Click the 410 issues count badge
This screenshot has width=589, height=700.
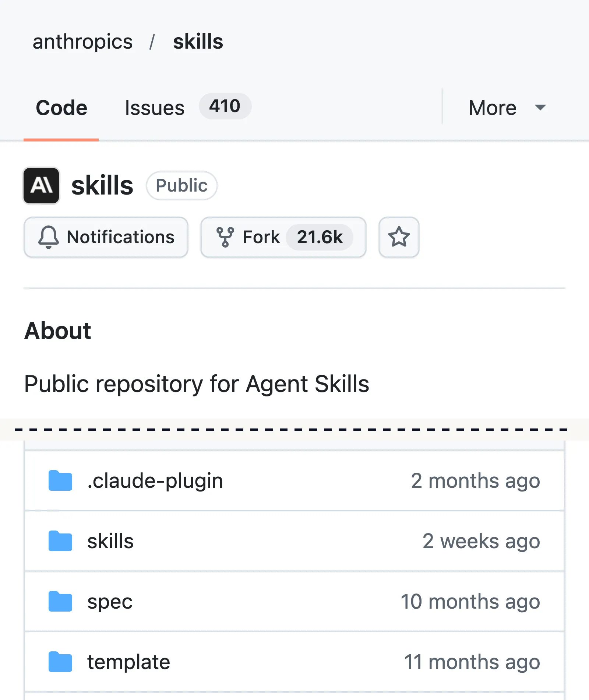225,106
